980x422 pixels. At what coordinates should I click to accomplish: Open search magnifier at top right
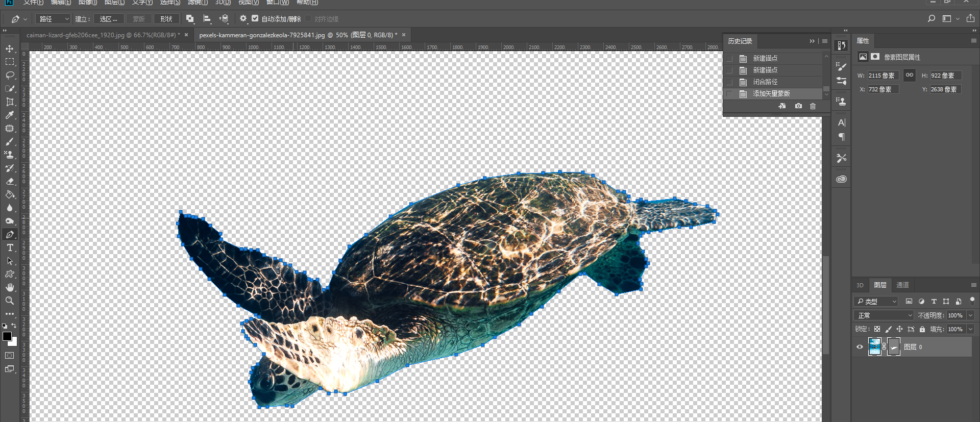931,18
